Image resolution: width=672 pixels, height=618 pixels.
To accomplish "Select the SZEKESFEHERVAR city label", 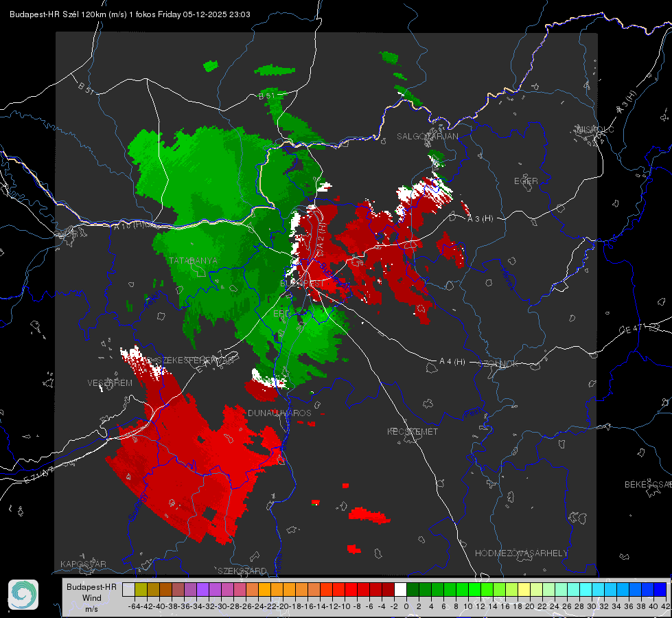I will (194, 360).
